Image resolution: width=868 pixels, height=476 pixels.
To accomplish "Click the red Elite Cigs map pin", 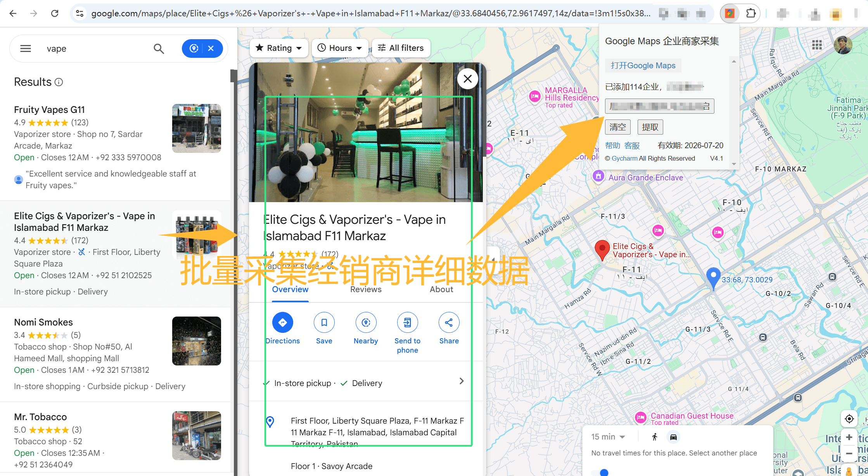I will [602, 250].
